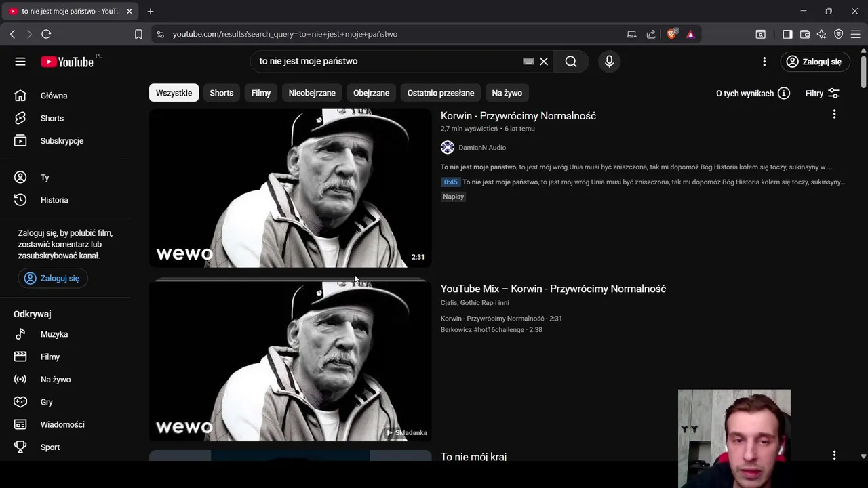
Task: Start voice search with microphone
Action: [x=609, y=61]
